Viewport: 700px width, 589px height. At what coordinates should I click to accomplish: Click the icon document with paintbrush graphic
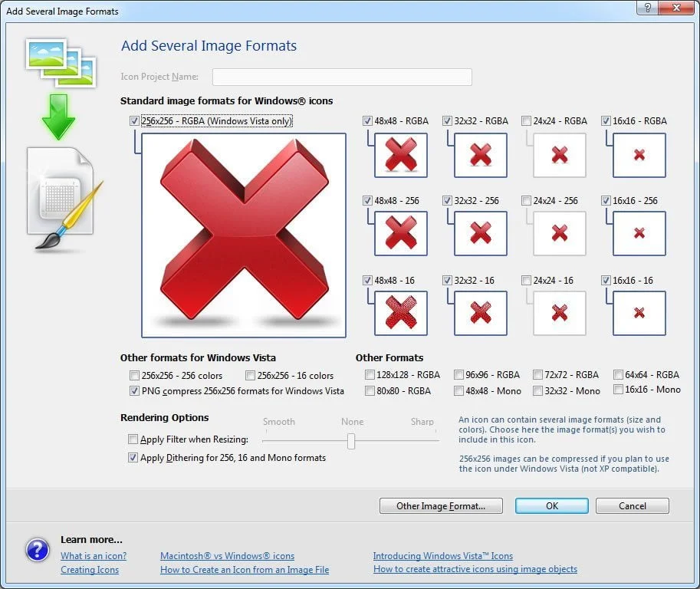[x=64, y=199]
